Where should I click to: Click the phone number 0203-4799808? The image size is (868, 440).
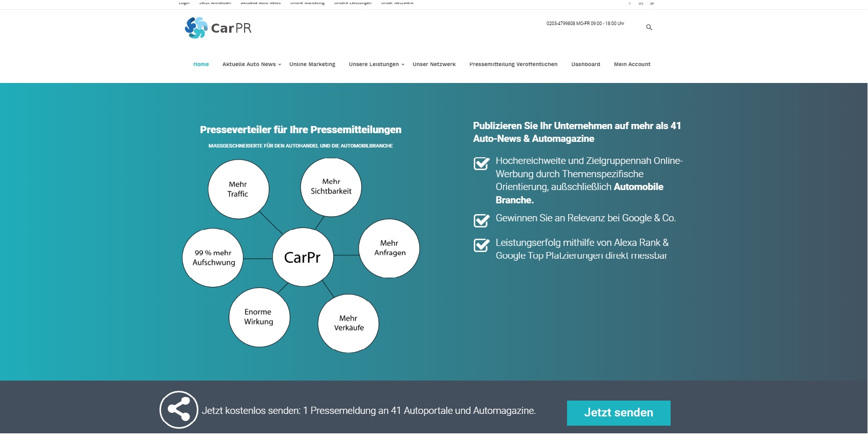click(560, 24)
